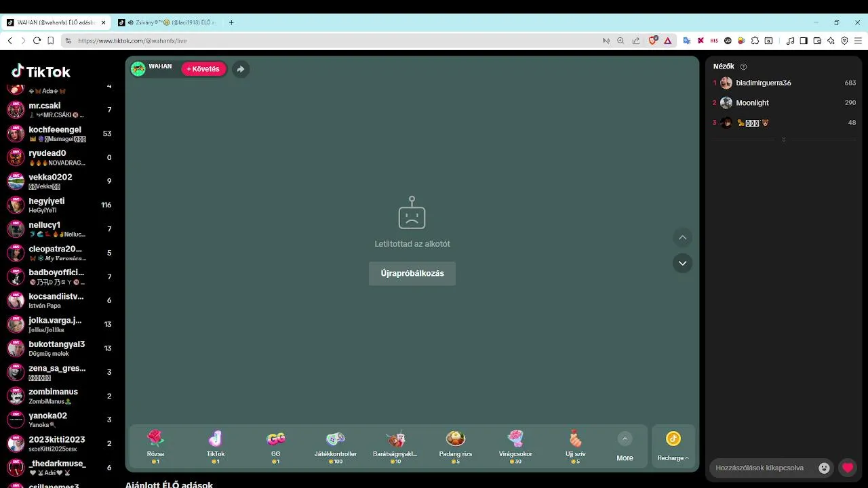
Task: Open ryudead0 live channel
Action: (61, 157)
